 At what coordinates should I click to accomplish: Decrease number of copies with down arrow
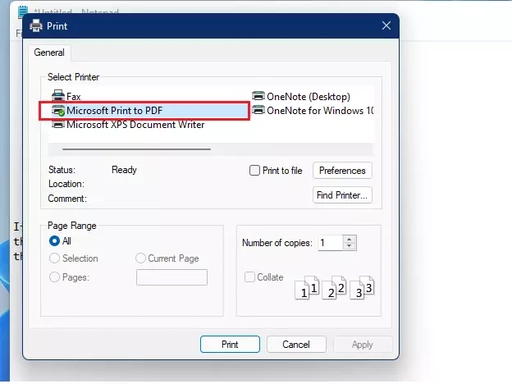point(349,246)
